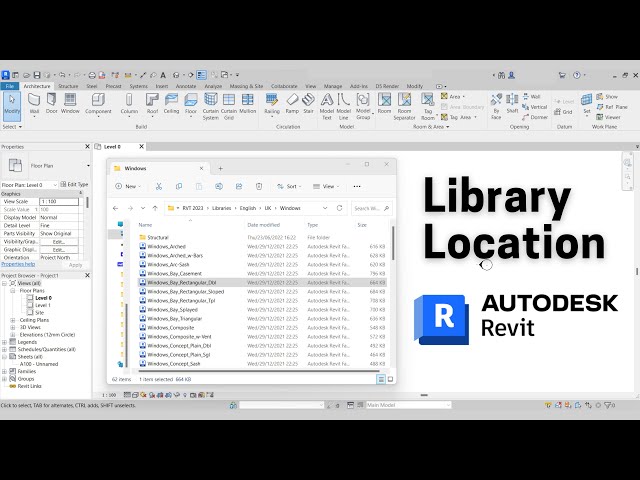Select the Wall tool in ribbon

(34, 104)
